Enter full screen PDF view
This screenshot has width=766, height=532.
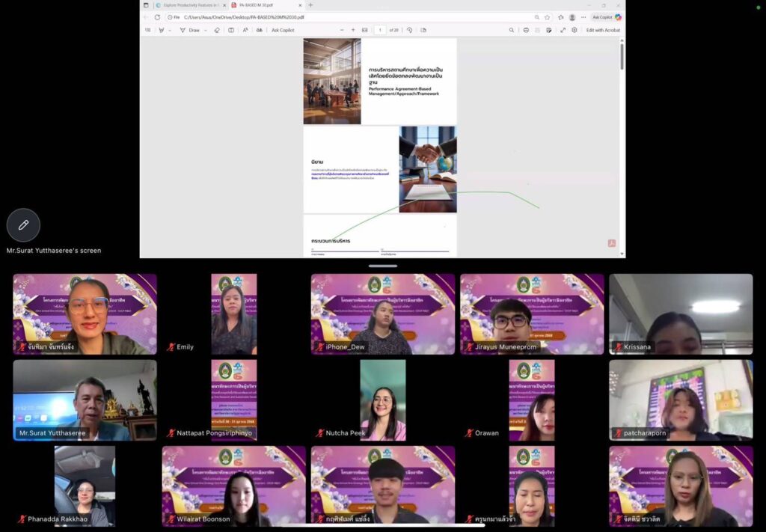click(563, 31)
